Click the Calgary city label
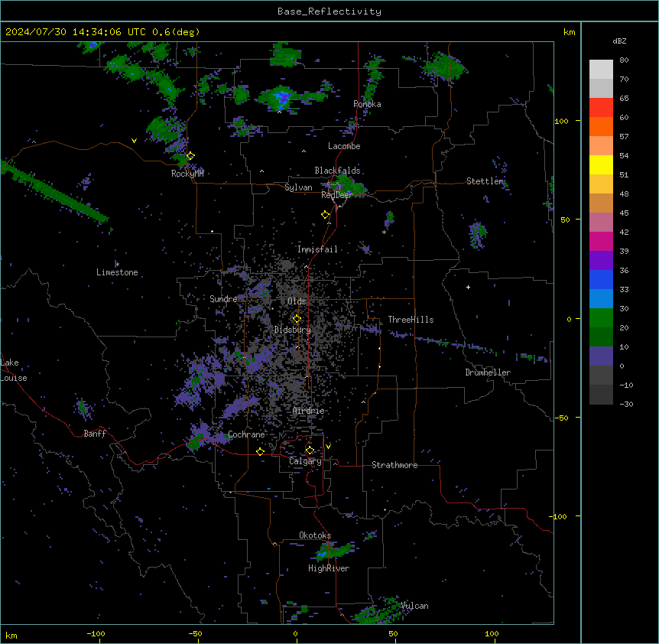Screen dimensions: 659x644 coord(305,461)
